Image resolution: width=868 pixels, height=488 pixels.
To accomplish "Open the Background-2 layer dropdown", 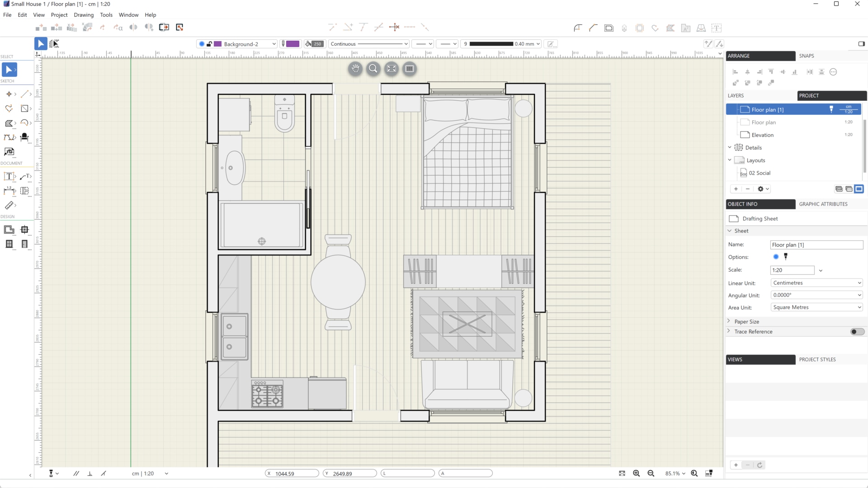I will pyautogui.click(x=274, y=44).
